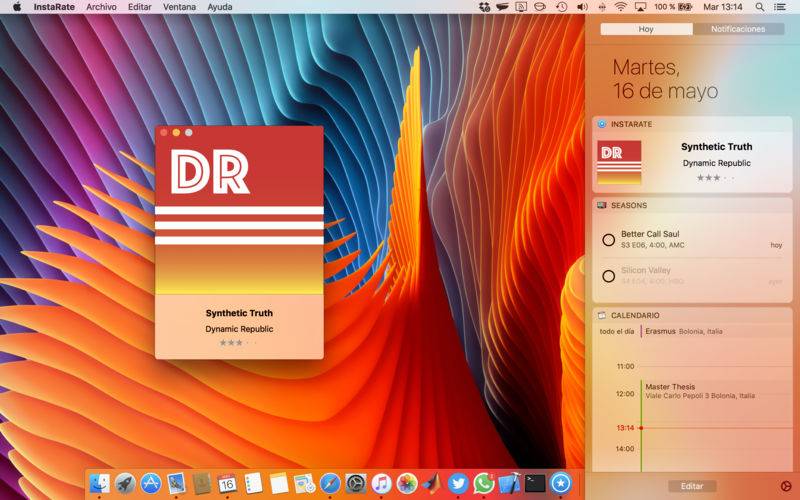Close the InstaRate window
The width and height of the screenshot is (800, 500).
164,133
